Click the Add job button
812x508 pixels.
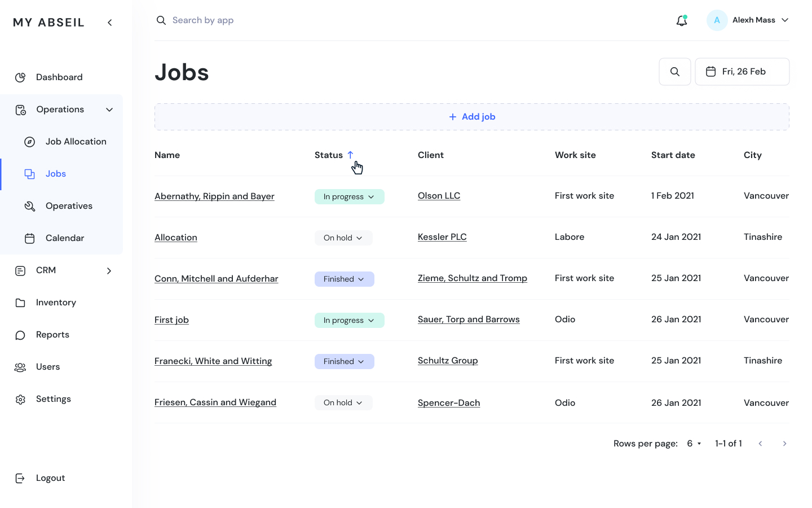(472, 117)
